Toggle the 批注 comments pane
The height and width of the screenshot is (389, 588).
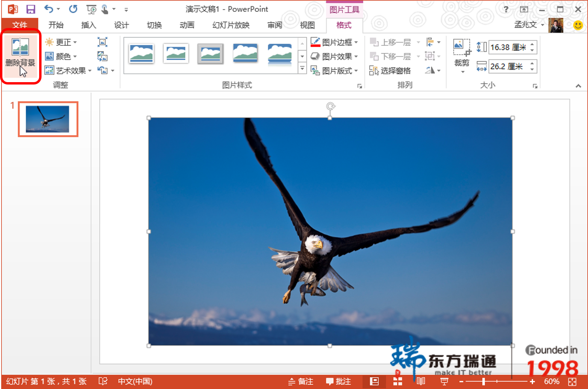[338, 381]
